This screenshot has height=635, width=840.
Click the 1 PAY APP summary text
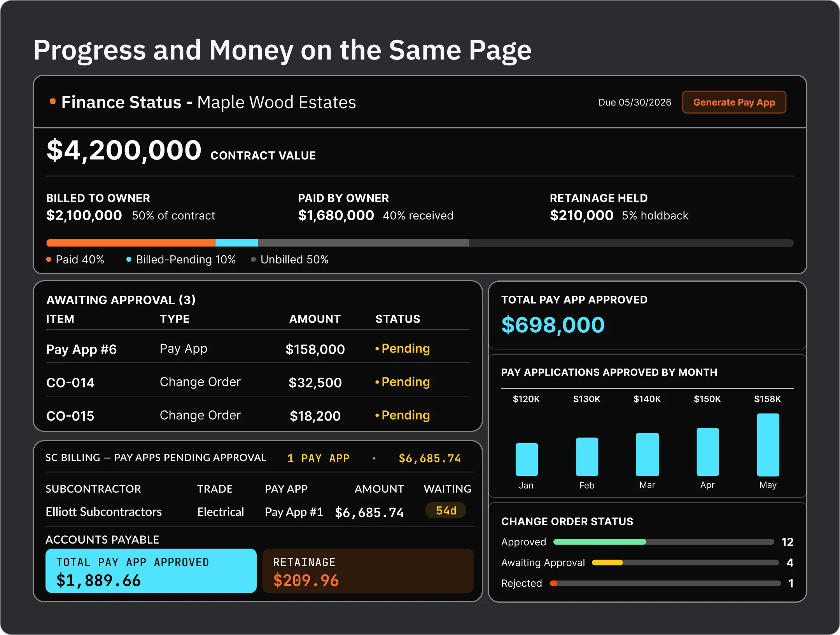(318, 458)
